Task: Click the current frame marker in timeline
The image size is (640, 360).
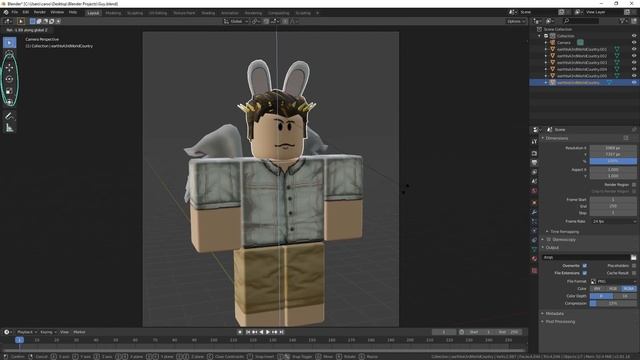Action: (x=19, y=340)
